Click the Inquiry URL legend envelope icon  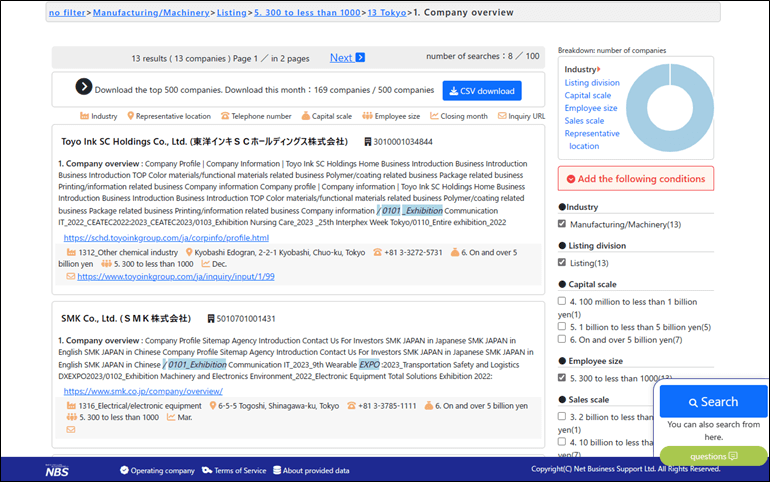pos(502,116)
